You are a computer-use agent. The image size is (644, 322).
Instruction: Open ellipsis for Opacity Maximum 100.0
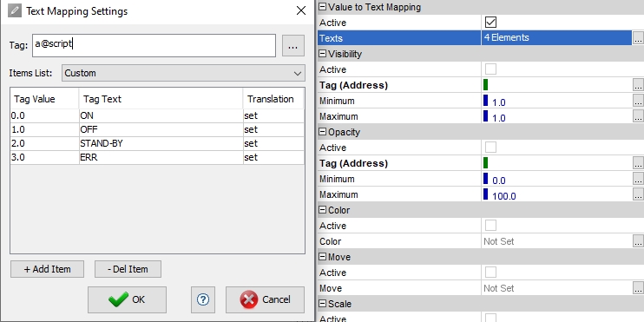click(x=638, y=194)
